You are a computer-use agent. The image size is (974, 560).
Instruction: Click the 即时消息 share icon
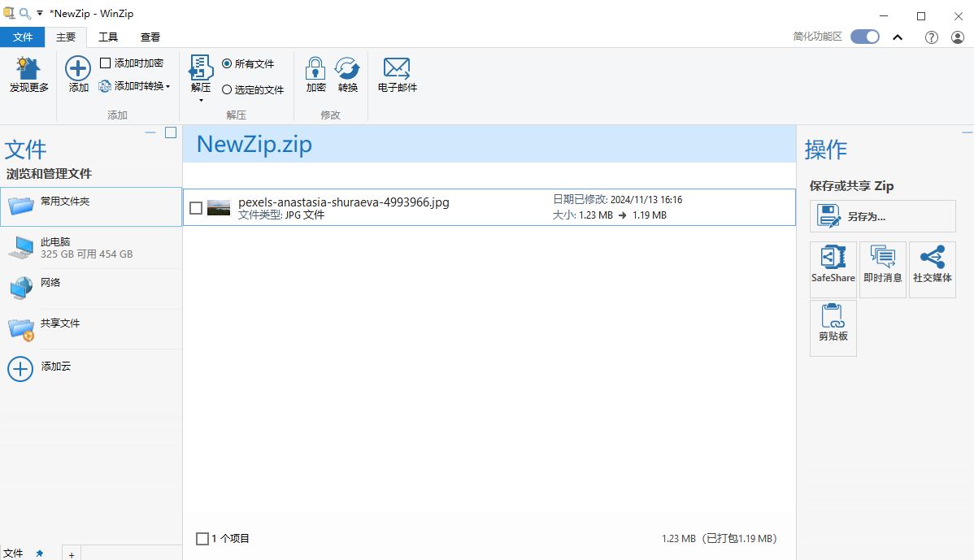point(883,256)
